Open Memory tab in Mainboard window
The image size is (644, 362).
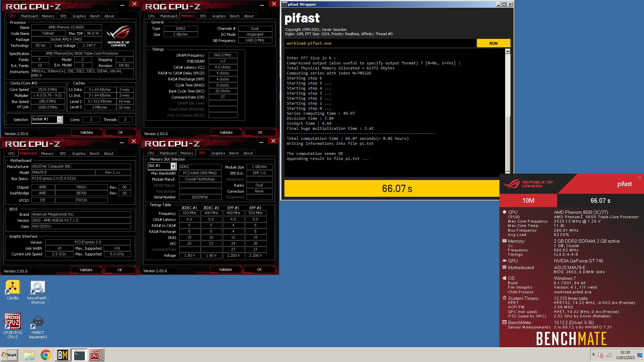pyautogui.click(x=47, y=154)
